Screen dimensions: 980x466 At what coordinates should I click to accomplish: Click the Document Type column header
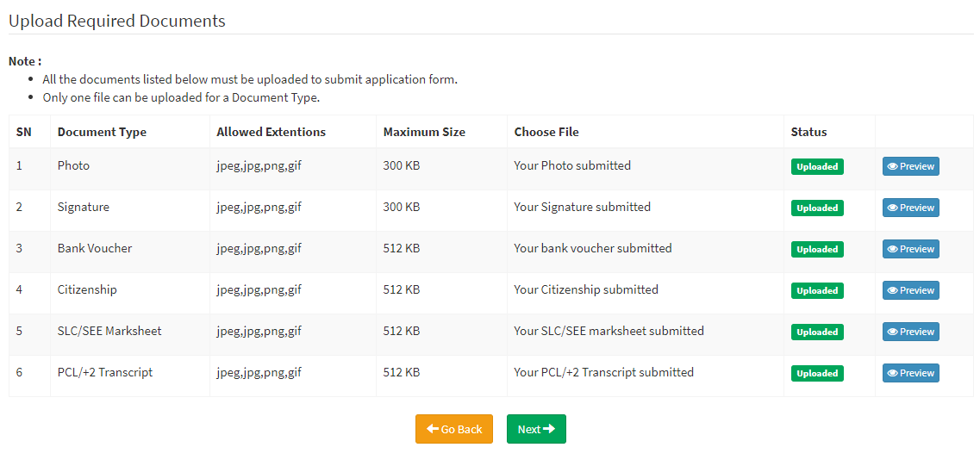102,132
